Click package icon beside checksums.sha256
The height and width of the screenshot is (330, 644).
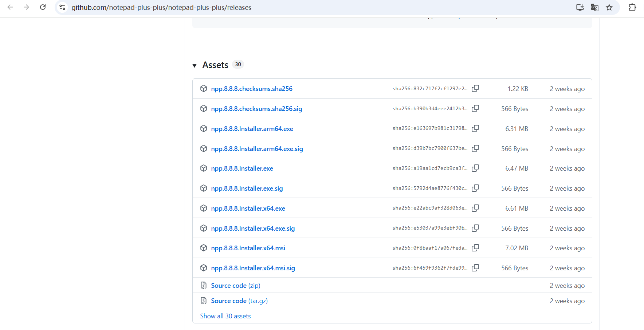point(204,88)
